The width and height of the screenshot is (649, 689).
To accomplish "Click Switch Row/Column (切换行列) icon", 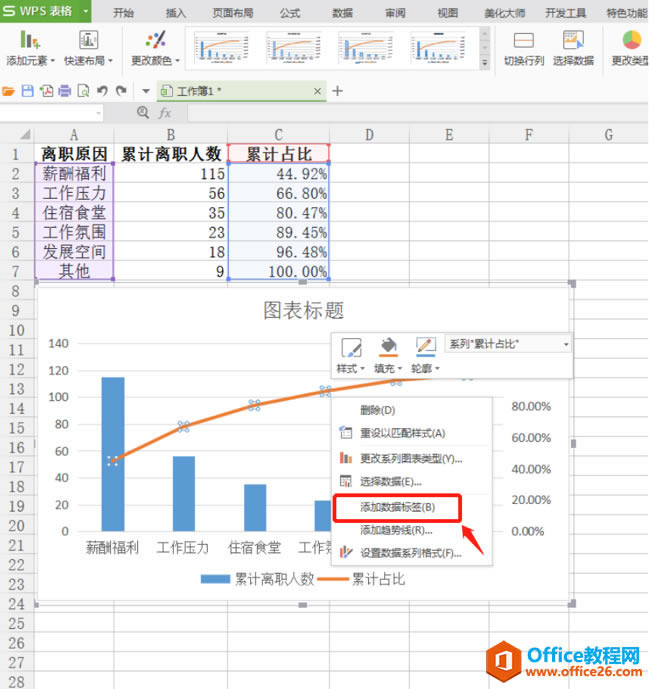I will tap(523, 40).
